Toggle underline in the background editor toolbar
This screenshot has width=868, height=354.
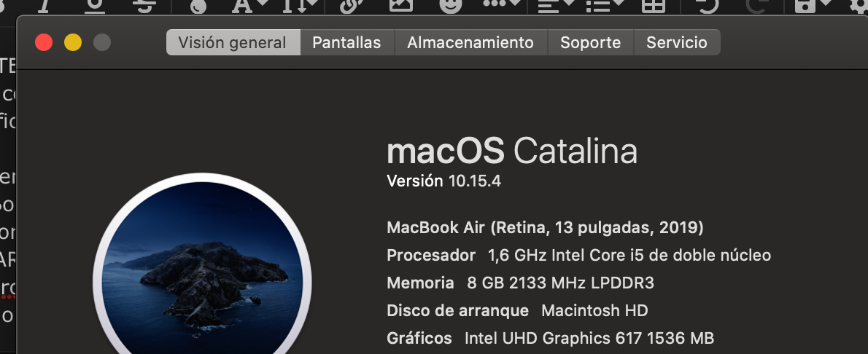(96, 6)
